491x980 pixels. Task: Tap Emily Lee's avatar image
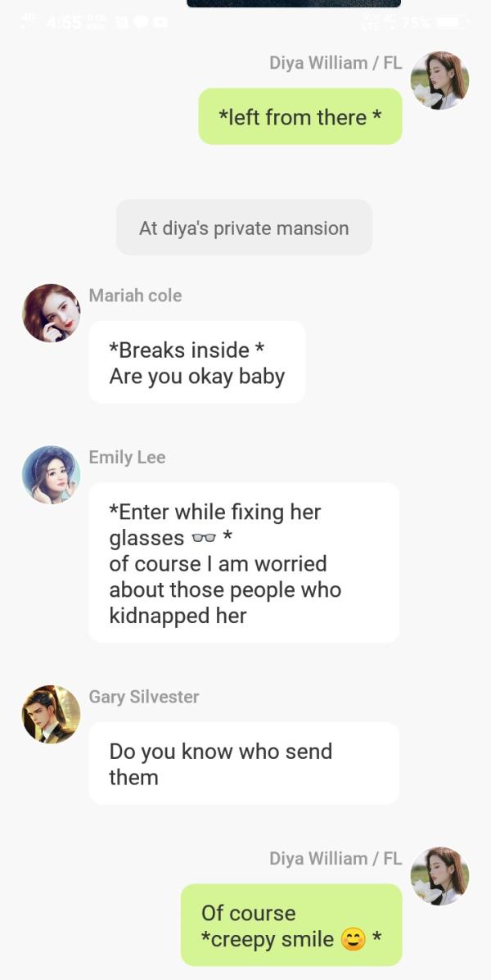51,475
